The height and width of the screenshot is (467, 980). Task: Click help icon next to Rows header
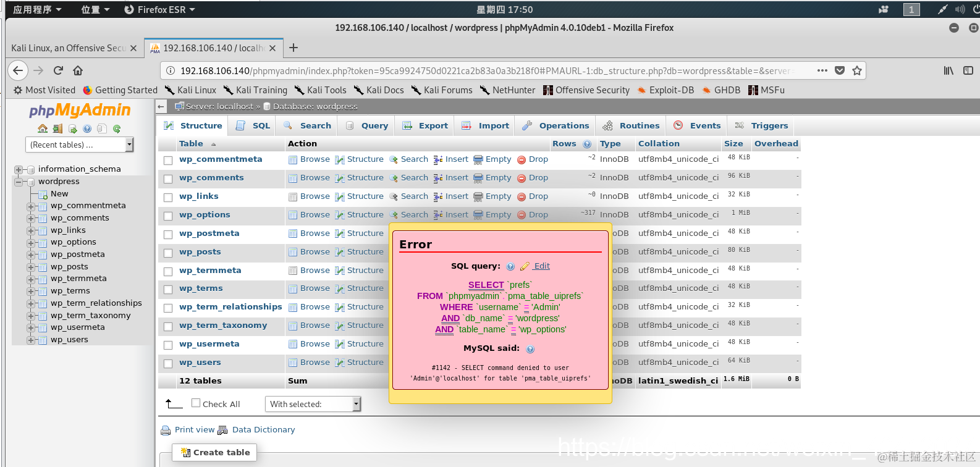[x=587, y=144]
